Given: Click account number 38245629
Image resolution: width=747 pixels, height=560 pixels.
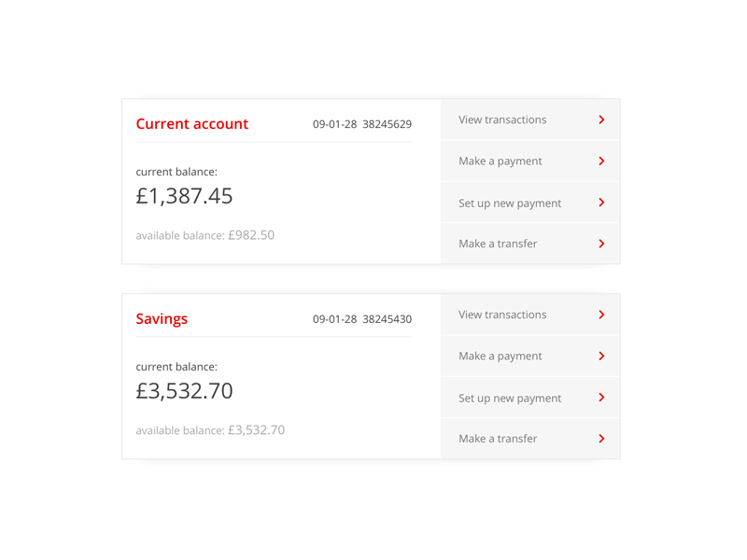Looking at the screenshot, I should click(387, 123).
